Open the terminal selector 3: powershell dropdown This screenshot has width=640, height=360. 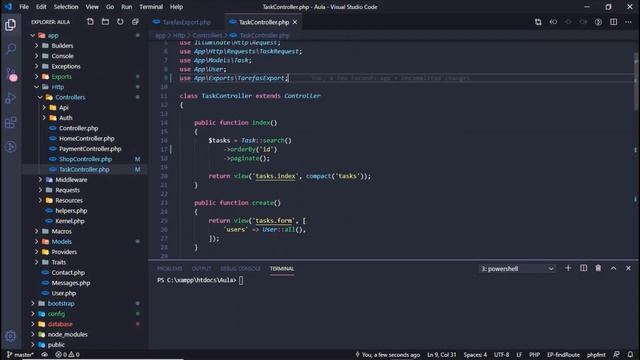pos(517,269)
